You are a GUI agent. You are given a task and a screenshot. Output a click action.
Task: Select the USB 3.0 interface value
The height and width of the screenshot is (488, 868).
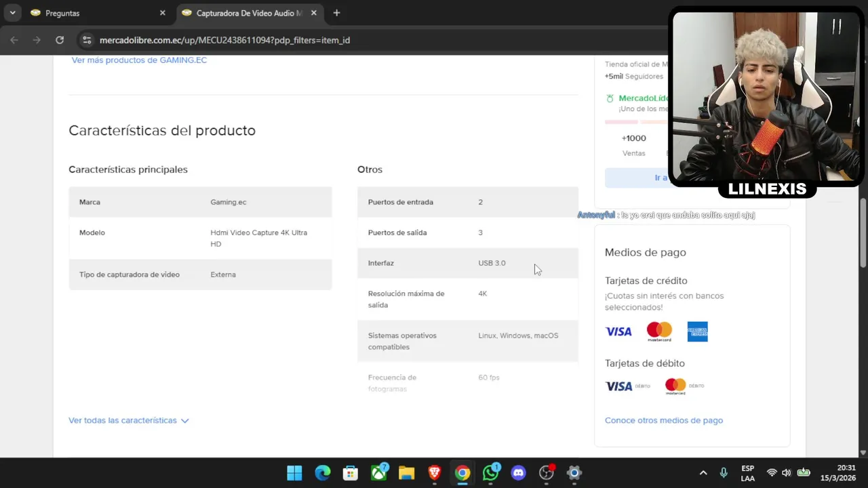tap(492, 263)
